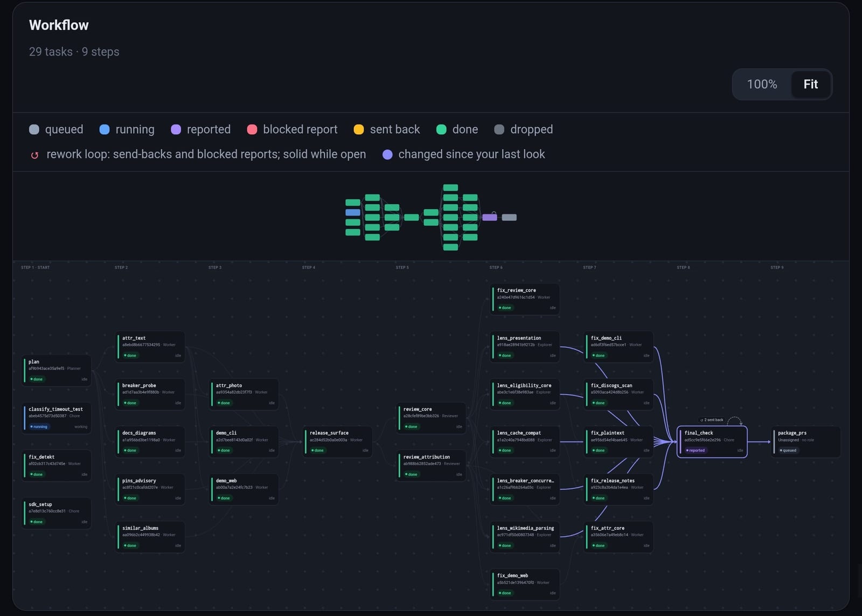
Task: Select the review_attribution task card
Action: pyautogui.click(x=432, y=465)
